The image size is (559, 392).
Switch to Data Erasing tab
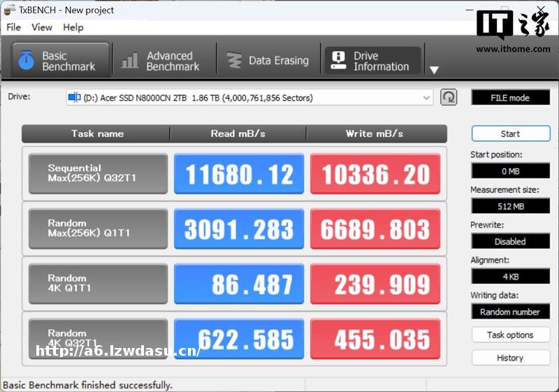pyautogui.click(x=268, y=60)
